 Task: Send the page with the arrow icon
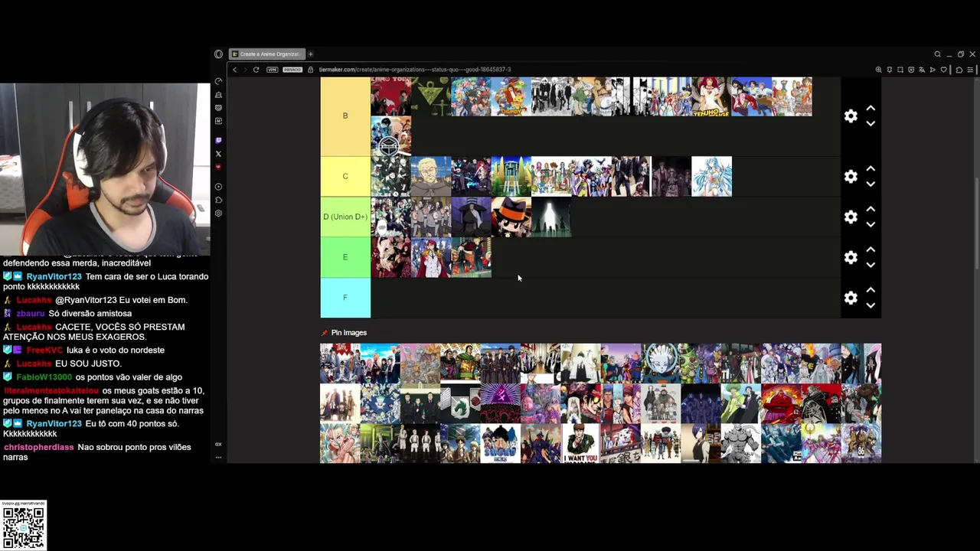pos(933,70)
